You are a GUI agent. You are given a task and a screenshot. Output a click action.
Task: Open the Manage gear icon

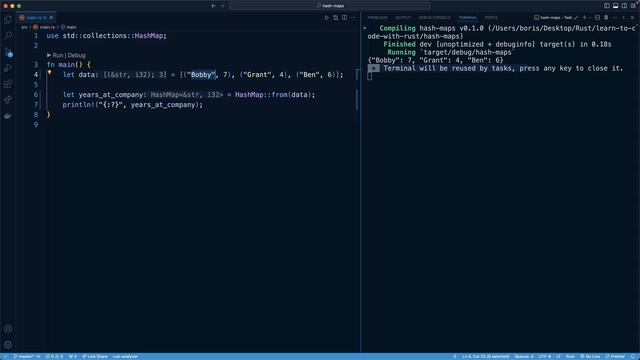pos(8,345)
